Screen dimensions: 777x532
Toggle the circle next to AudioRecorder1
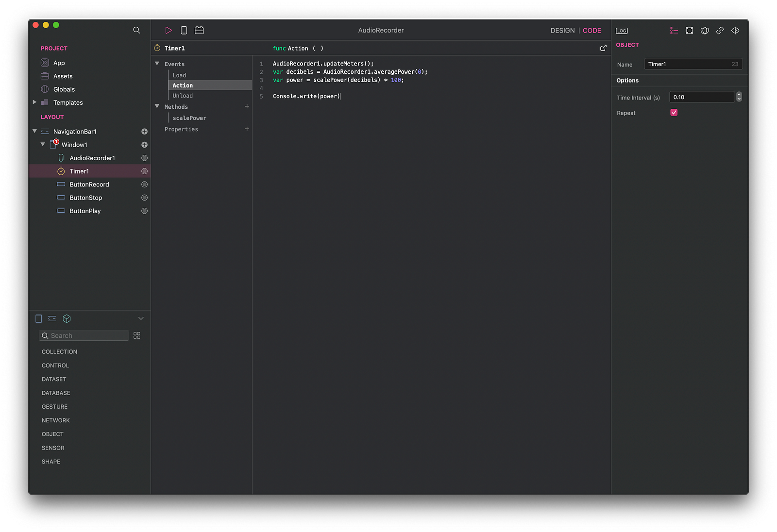click(144, 158)
